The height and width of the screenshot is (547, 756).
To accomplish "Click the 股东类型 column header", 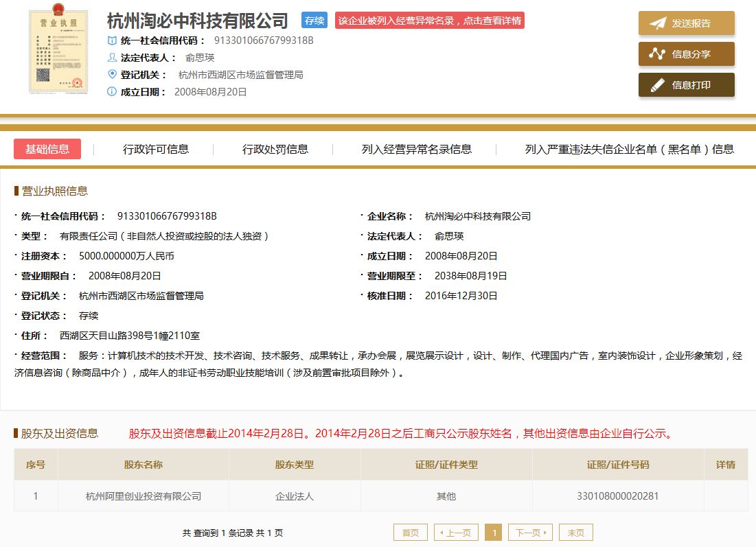I will point(294,465).
